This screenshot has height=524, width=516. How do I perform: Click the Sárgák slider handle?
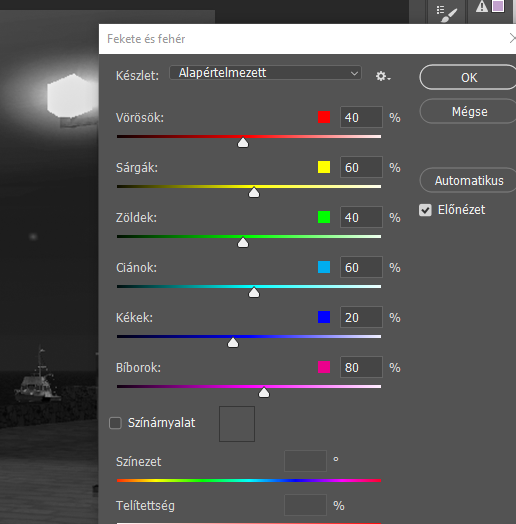click(254, 192)
